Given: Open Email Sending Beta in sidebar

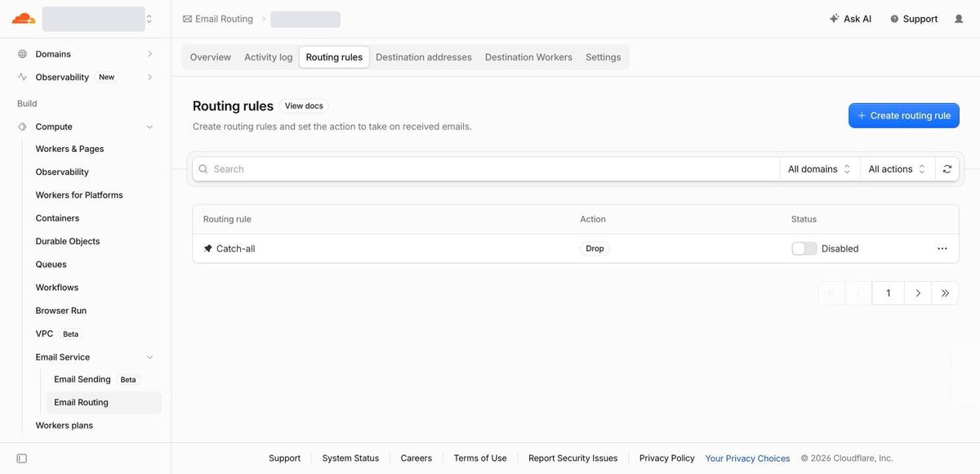Looking at the screenshot, I should [96, 379].
